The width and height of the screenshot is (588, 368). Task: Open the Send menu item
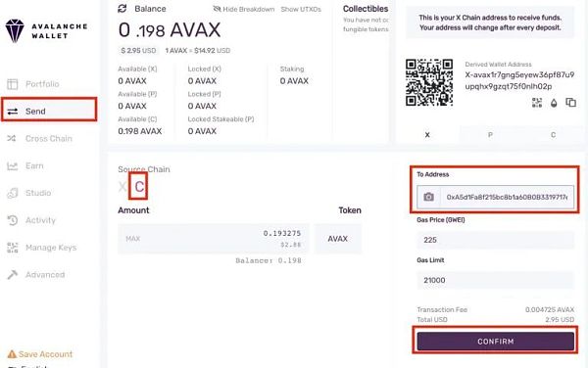pyautogui.click(x=49, y=112)
